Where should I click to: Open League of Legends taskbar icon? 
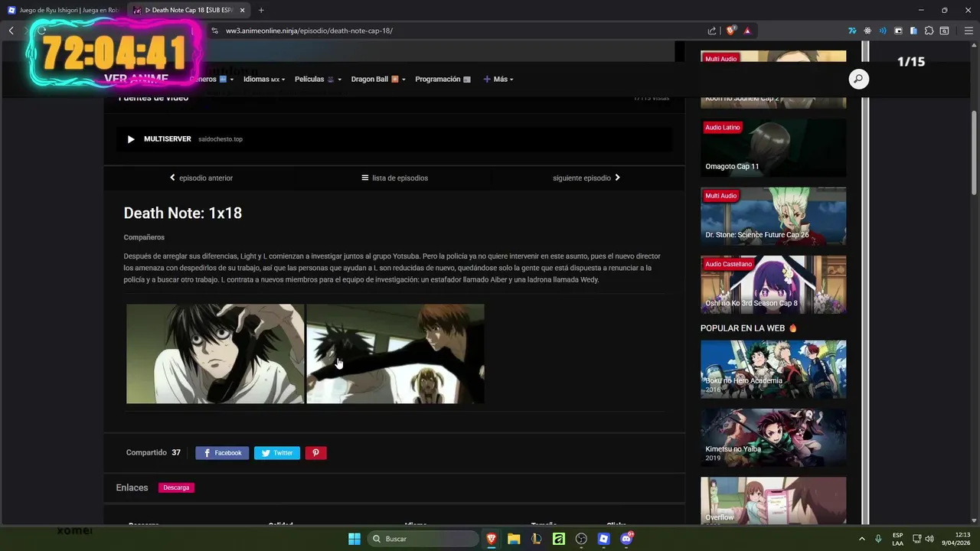(x=536, y=539)
